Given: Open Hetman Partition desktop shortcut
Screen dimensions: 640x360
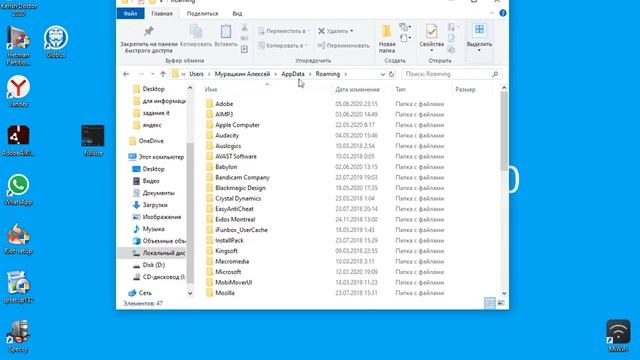Looking at the screenshot, I should pos(18,45).
